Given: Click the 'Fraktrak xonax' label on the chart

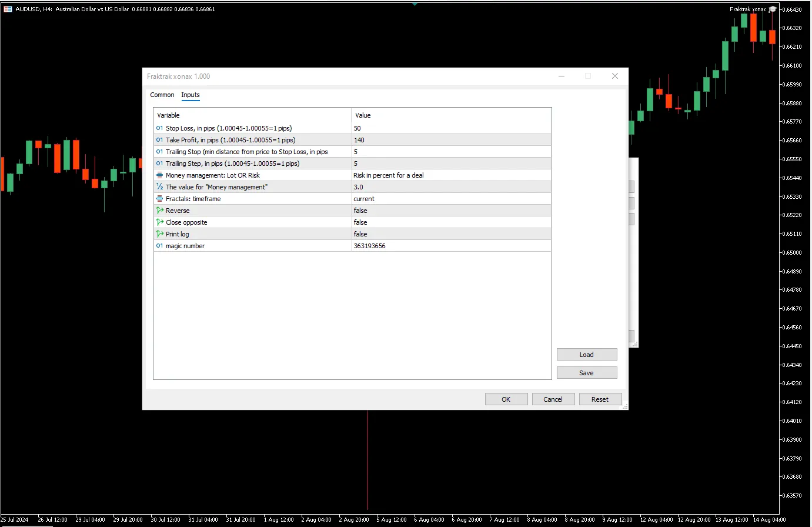Looking at the screenshot, I should coord(748,9).
